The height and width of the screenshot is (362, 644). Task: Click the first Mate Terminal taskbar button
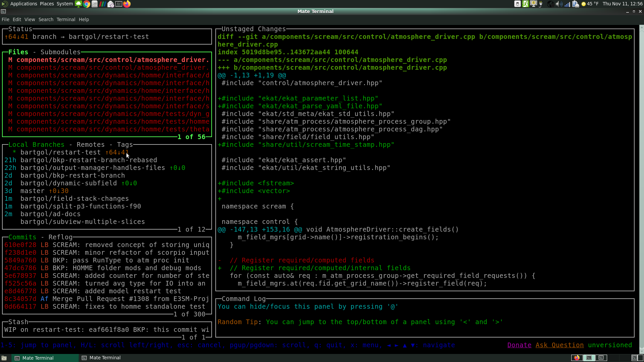45,358
